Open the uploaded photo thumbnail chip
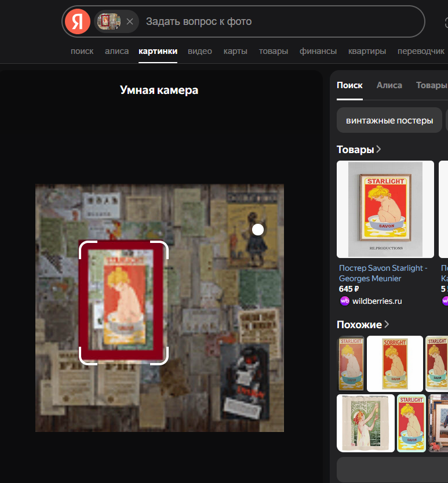The height and width of the screenshot is (483, 448). coord(109,21)
